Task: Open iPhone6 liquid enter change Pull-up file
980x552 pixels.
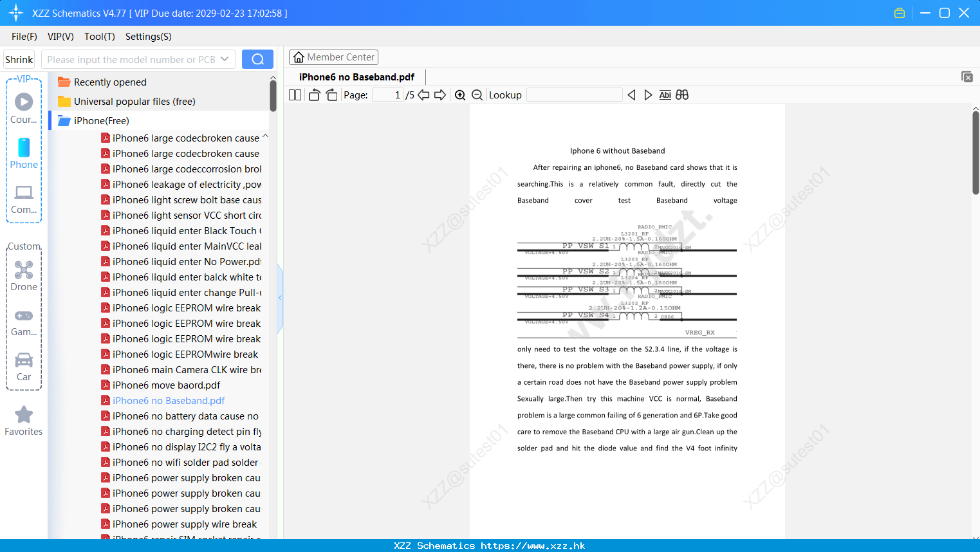Action: click(181, 293)
